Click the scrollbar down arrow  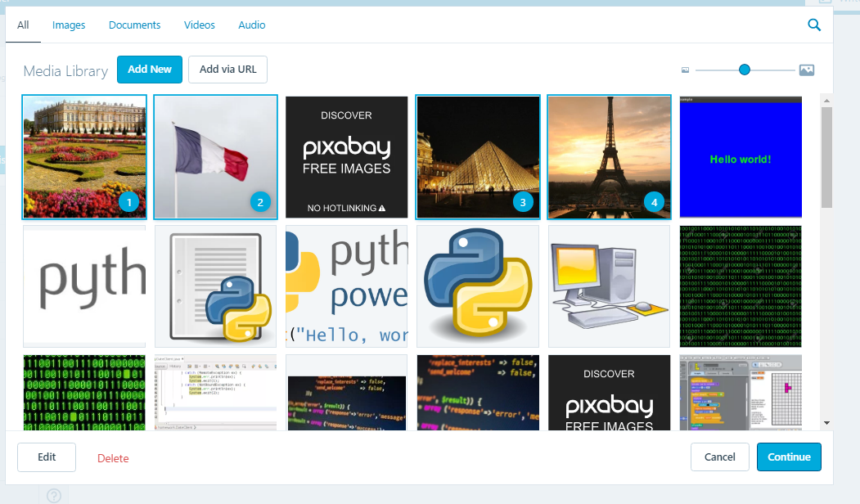pyautogui.click(x=826, y=422)
